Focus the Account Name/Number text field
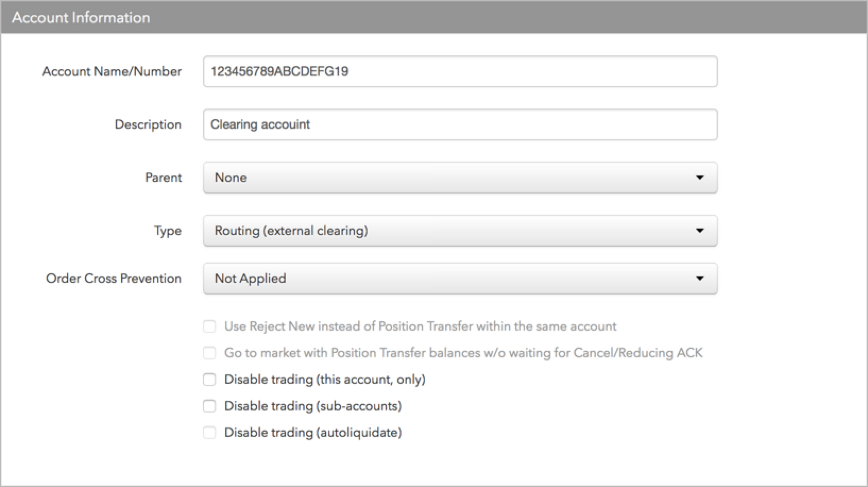Screen dimensions: 868x487 click(x=460, y=71)
